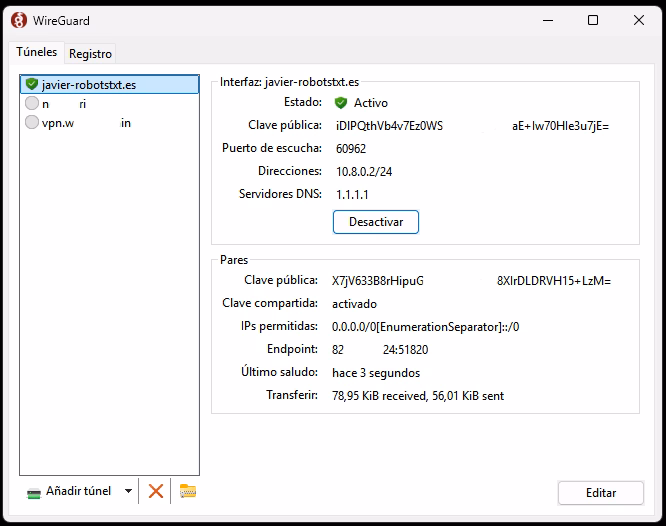
Task: Click the WireGuard logo in title bar
Action: [19, 20]
